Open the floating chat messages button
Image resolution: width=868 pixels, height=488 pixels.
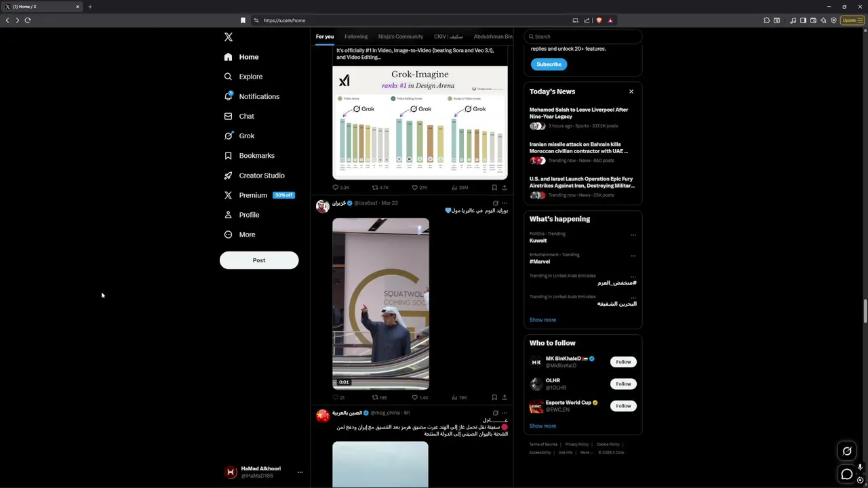[847, 474]
